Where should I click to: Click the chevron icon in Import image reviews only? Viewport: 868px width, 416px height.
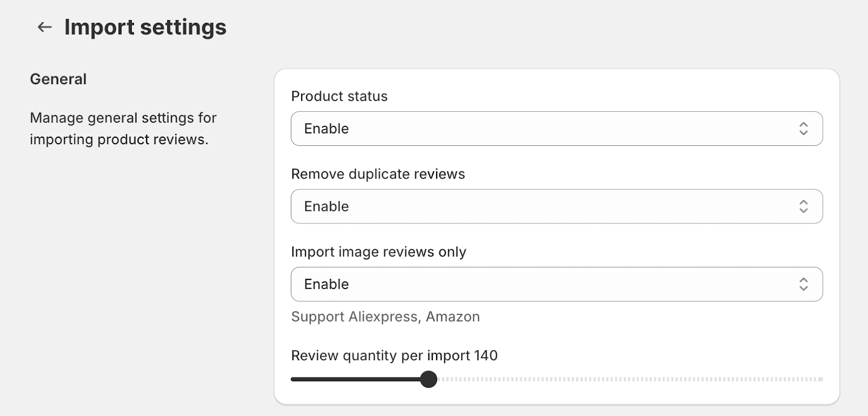coord(803,284)
